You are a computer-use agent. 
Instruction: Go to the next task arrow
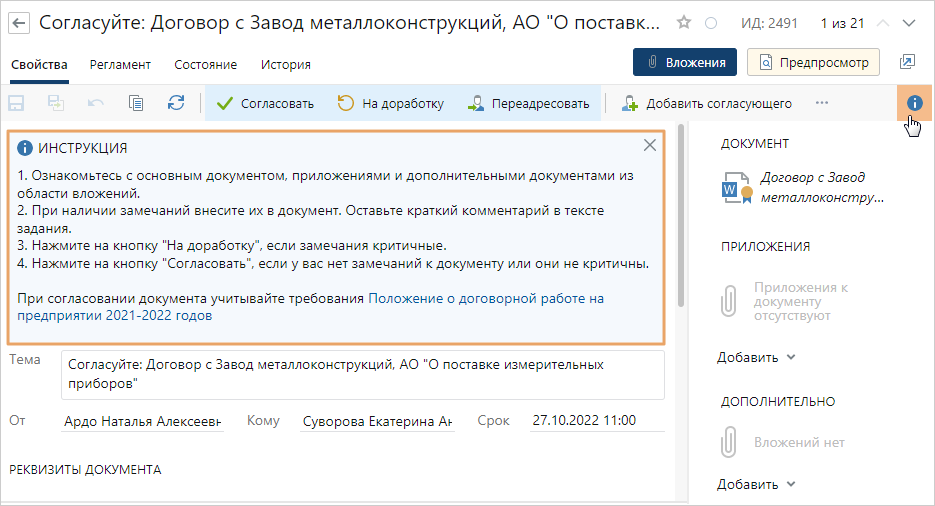pyautogui.click(x=907, y=22)
